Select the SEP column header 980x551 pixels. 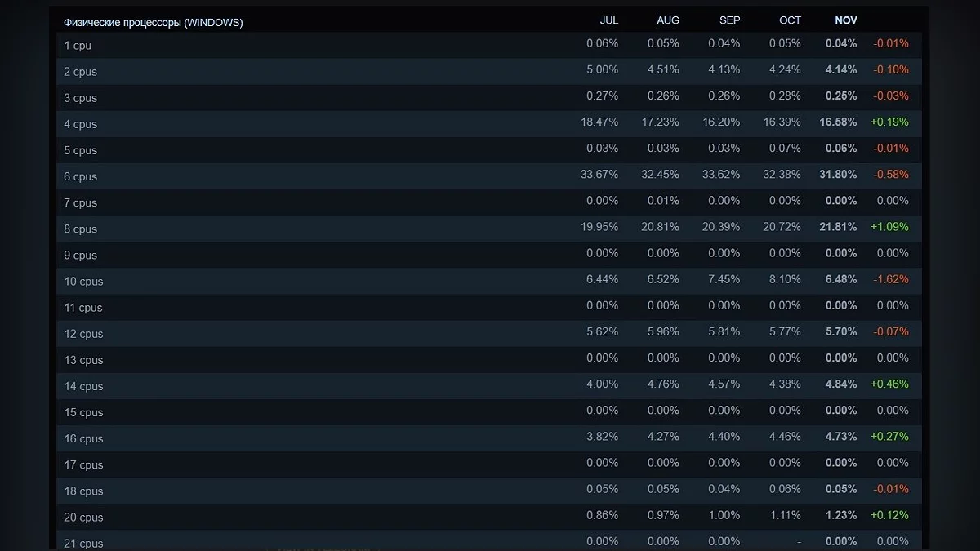tap(729, 20)
